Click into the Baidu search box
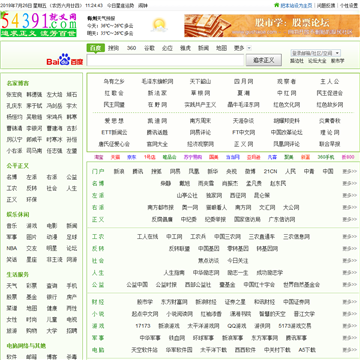The height and width of the screenshot is (360, 360). [165, 60]
